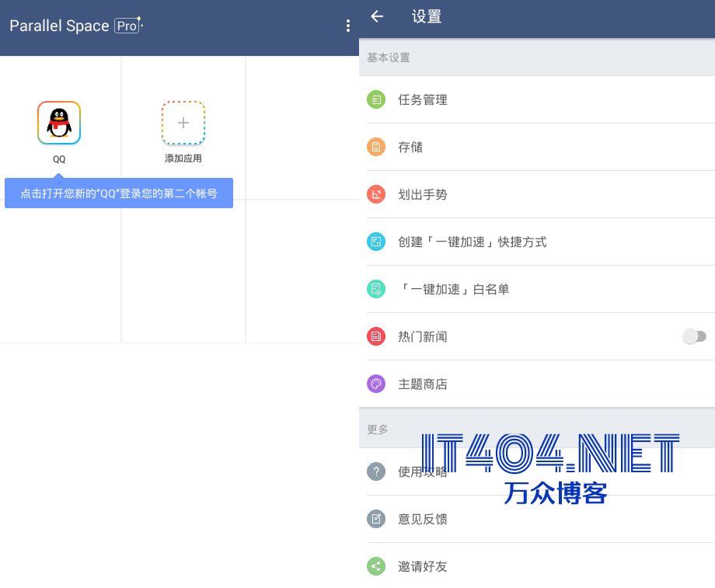Click the green 邀请好友 share icon
The image size is (715, 588).
point(376,566)
